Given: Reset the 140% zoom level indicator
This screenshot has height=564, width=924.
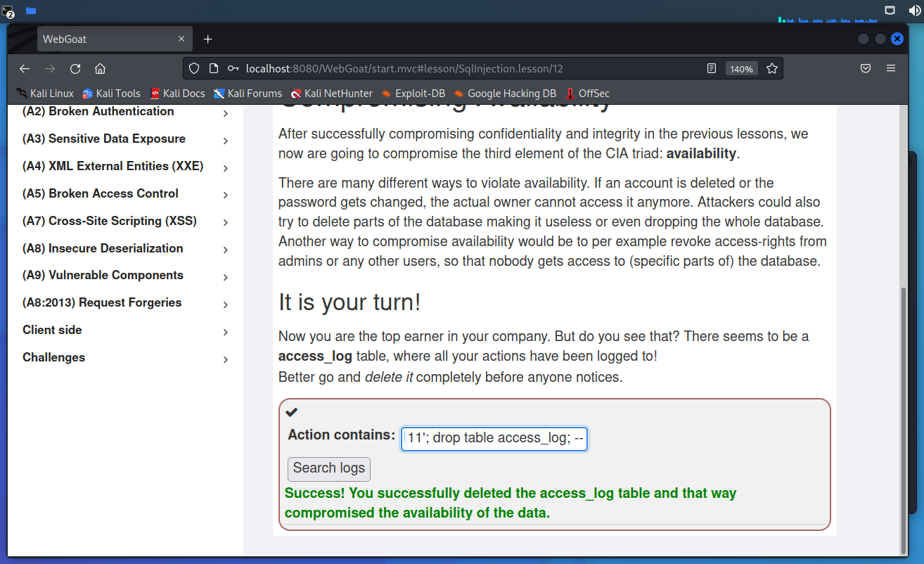Looking at the screenshot, I should tap(741, 69).
